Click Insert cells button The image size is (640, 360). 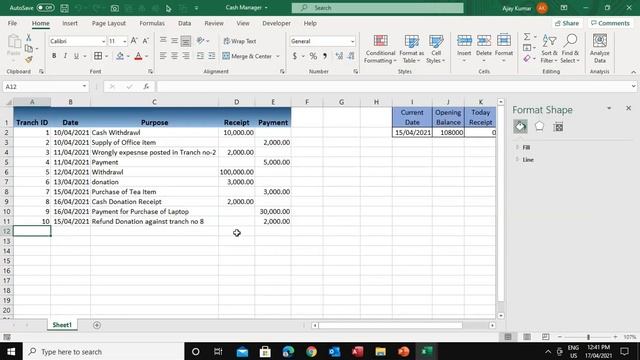click(x=464, y=49)
